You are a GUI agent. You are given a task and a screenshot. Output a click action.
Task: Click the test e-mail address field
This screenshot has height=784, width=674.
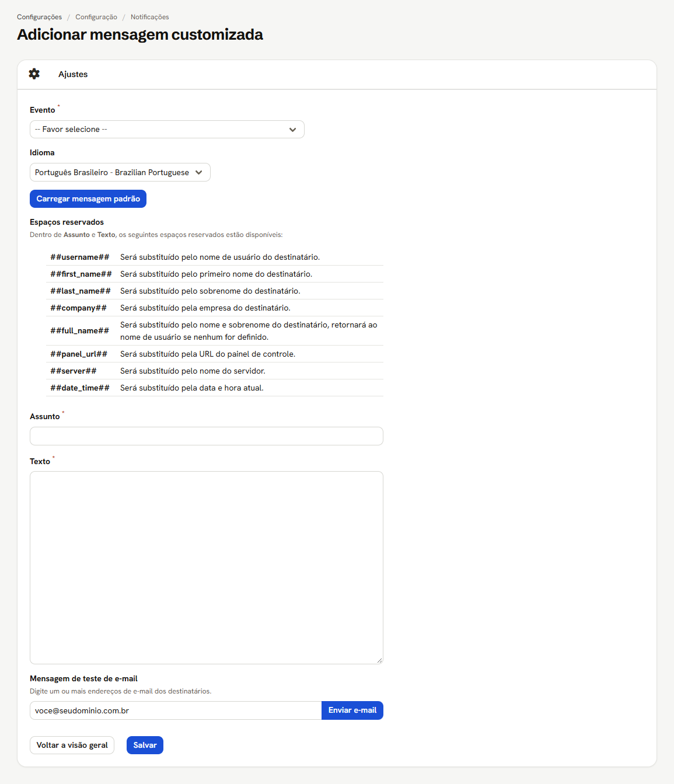coord(176,710)
